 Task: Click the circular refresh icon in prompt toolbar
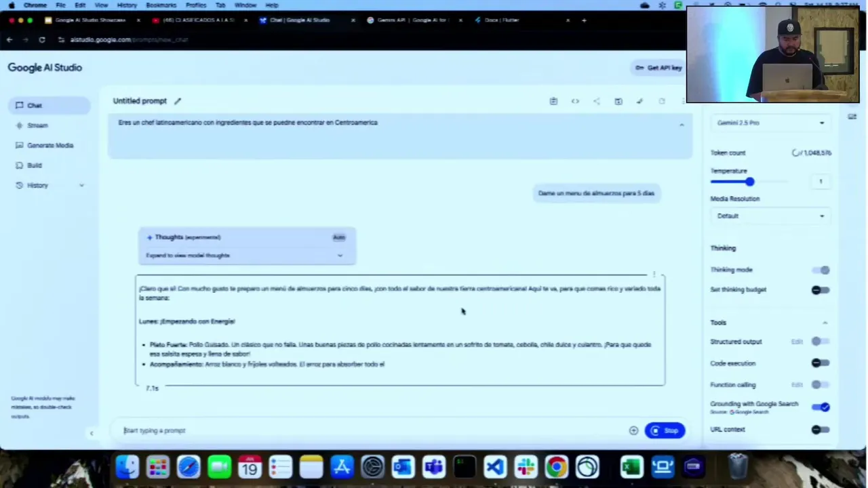click(662, 101)
